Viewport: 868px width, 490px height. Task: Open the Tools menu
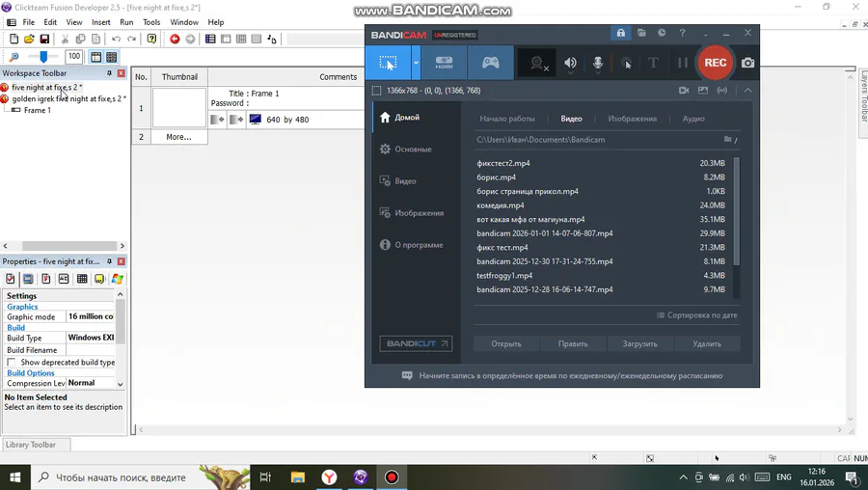151,22
